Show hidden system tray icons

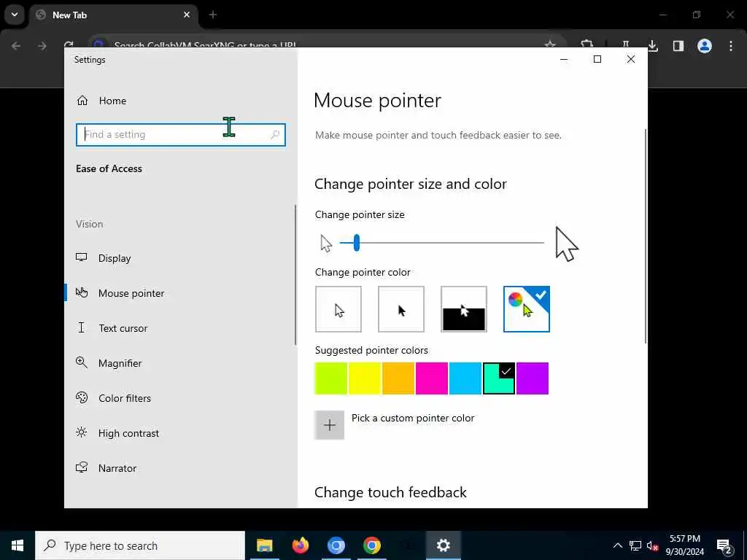coord(617,545)
